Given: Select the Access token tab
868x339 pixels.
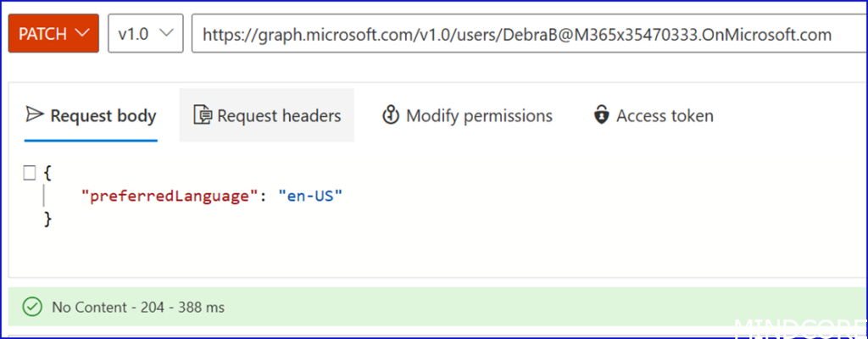Looking at the screenshot, I should tap(665, 115).
